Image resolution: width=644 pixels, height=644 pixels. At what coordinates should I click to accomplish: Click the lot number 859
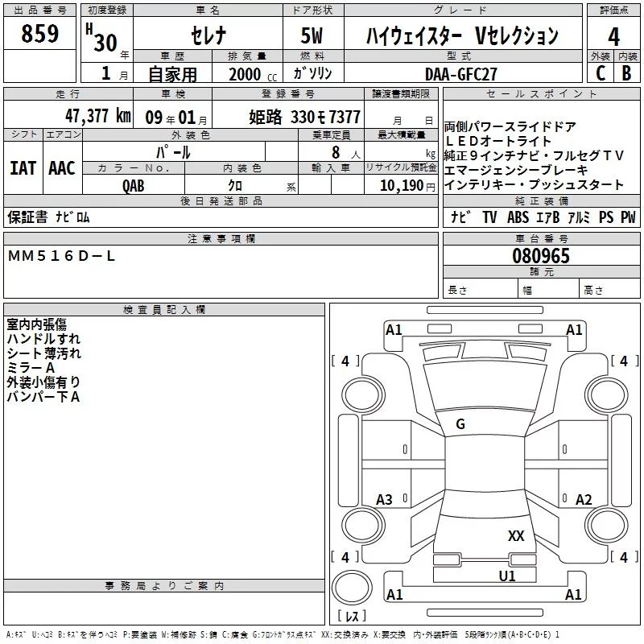(39, 33)
